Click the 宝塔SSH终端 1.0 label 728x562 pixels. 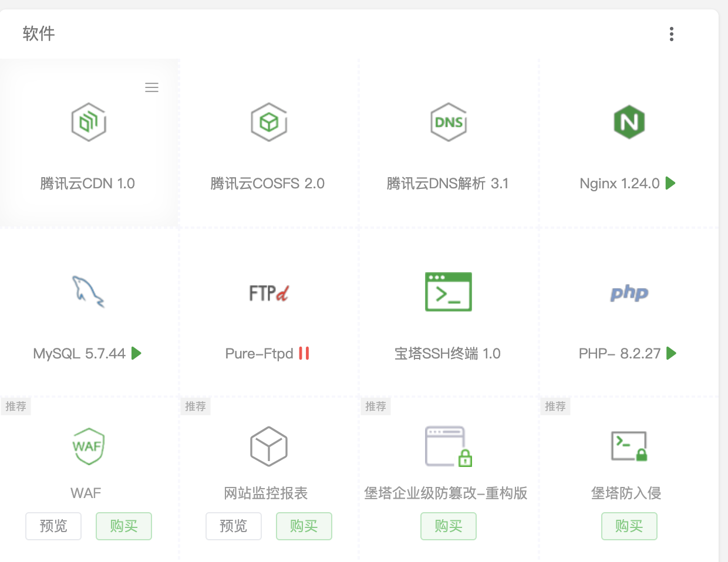pyautogui.click(x=447, y=354)
